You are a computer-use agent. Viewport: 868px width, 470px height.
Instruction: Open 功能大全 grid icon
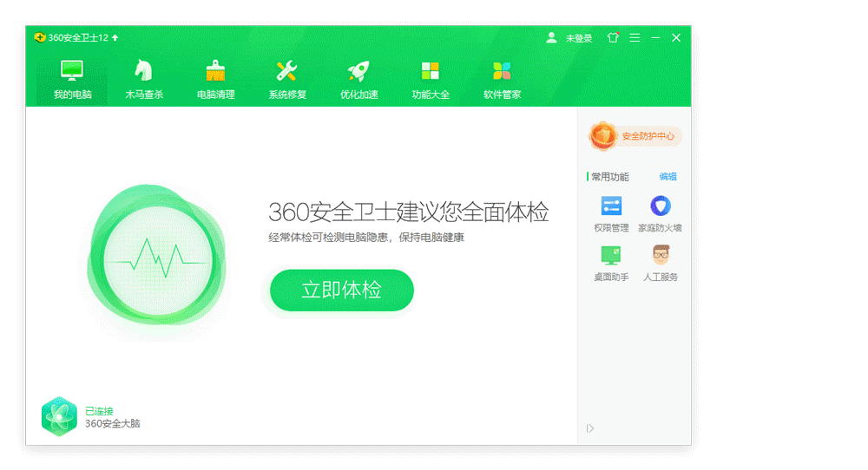click(x=431, y=71)
